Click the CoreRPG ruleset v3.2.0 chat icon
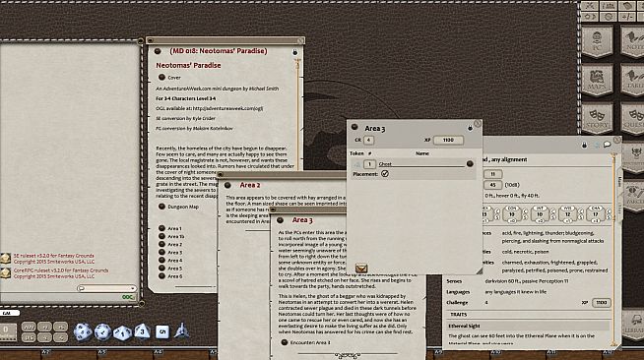Viewport: 644px width, 360px height. [x=5, y=273]
